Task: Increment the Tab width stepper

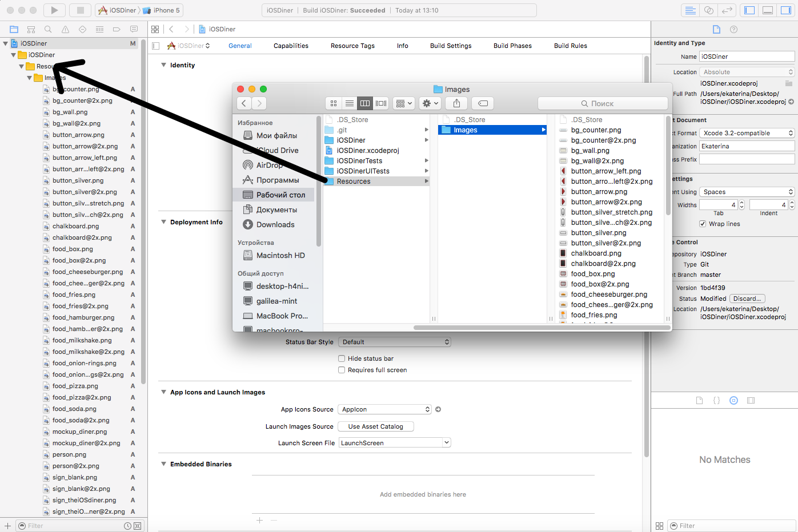Action: pyautogui.click(x=742, y=203)
